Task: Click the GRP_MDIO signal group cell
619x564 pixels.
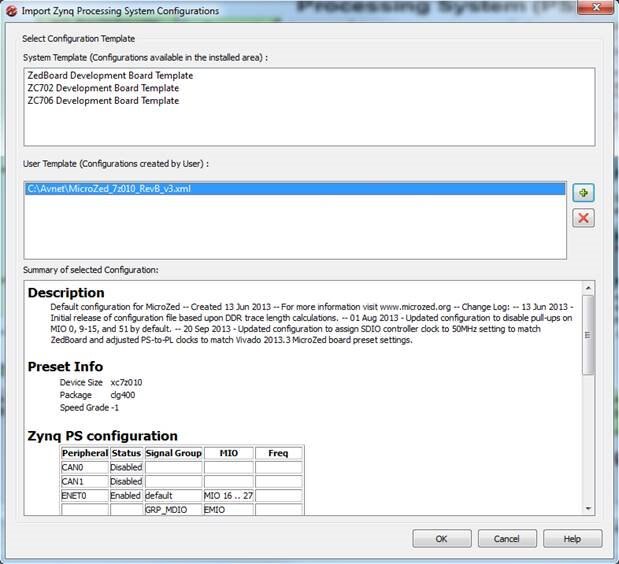Action: point(173,510)
